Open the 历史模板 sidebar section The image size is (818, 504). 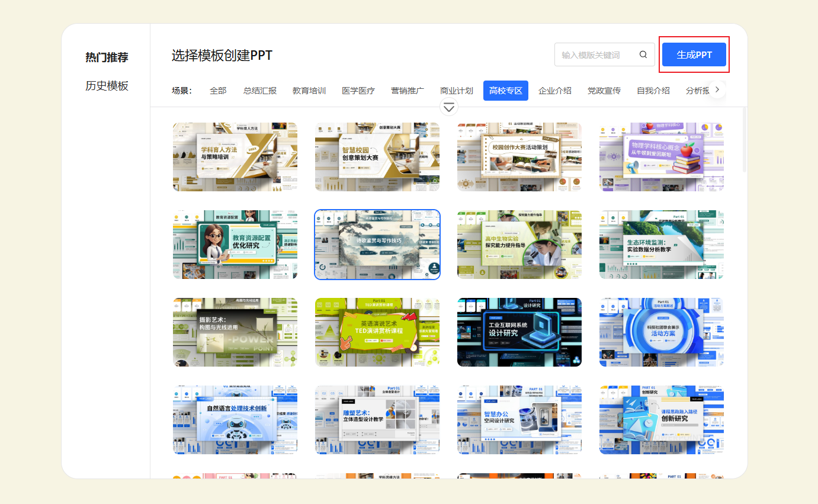click(107, 86)
